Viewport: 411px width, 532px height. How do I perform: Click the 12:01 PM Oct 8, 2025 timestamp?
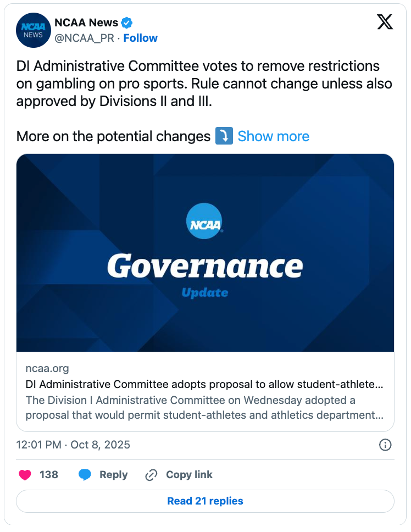coord(73,445)
